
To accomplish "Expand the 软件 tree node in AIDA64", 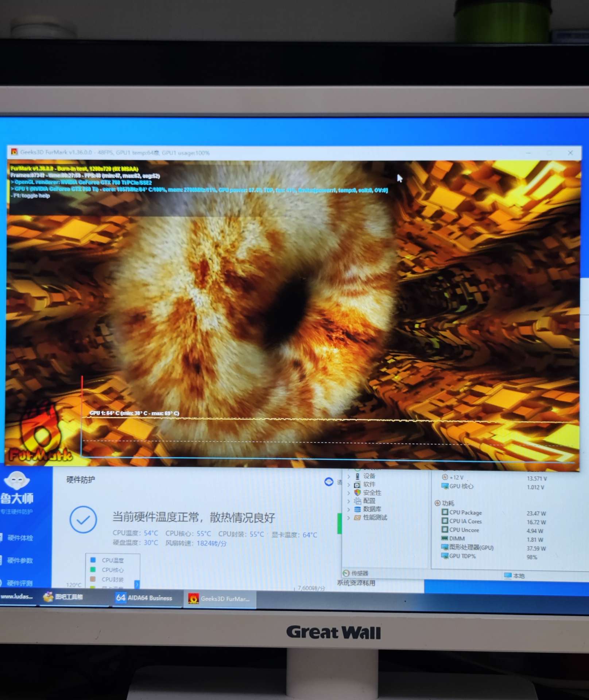I will tap(349, 485).
